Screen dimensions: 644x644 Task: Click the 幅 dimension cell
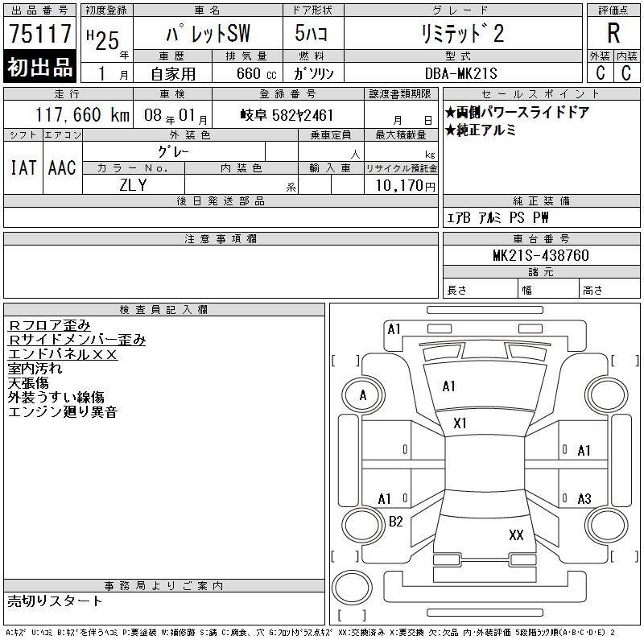548,289
